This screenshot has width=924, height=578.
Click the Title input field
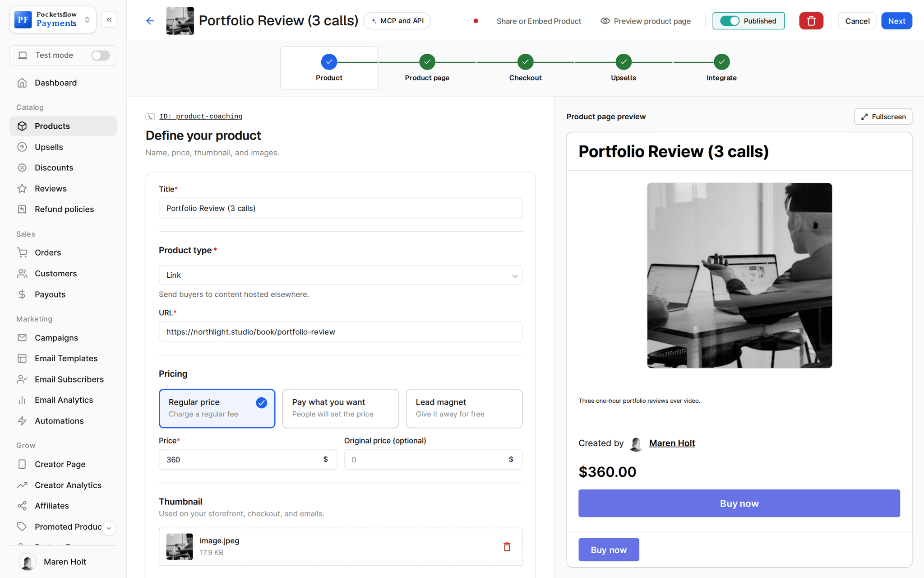pyautogui.click(x=341, y=208)
